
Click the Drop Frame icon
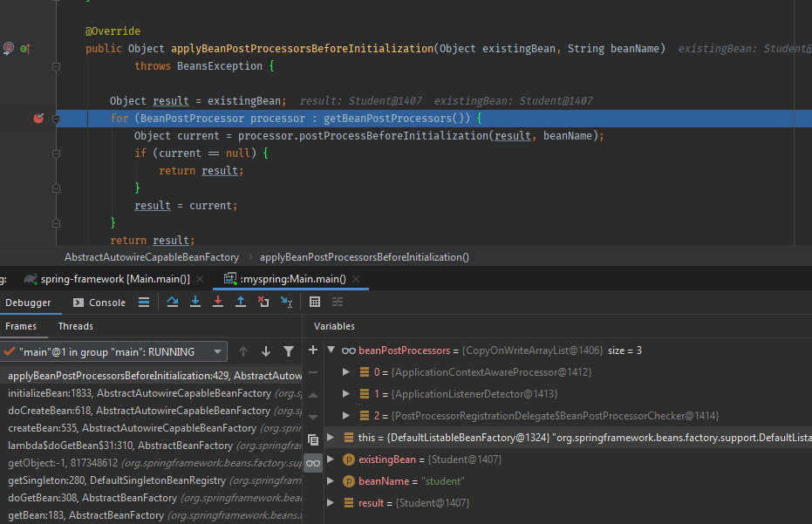(x=263, y=302)
